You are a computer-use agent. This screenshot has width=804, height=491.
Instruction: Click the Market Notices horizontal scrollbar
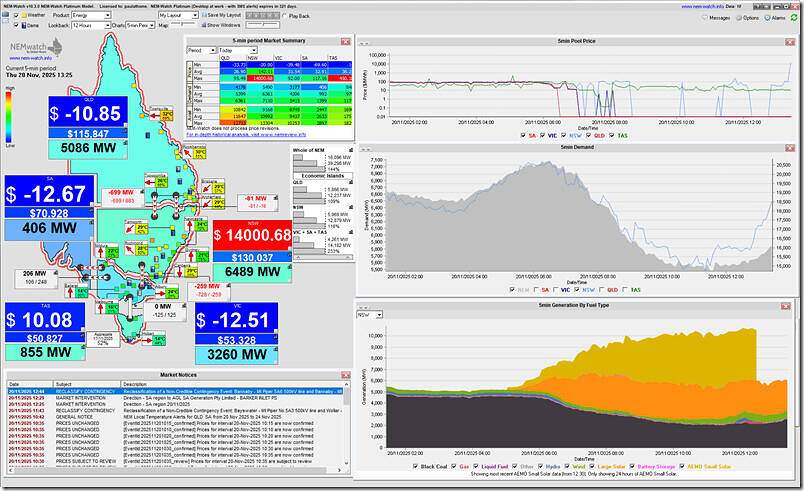pos(175,470)
